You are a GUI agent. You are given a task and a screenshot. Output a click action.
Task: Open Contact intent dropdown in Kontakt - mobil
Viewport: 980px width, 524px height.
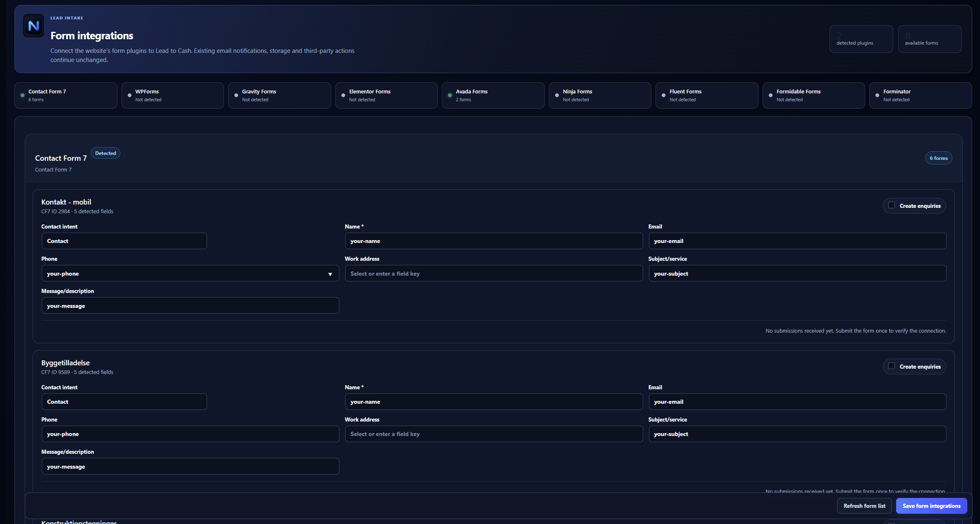(x=124, y=241)
